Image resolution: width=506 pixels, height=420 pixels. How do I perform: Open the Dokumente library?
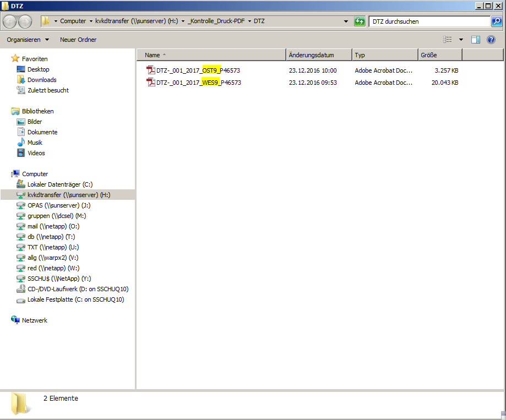click(42, 132)
